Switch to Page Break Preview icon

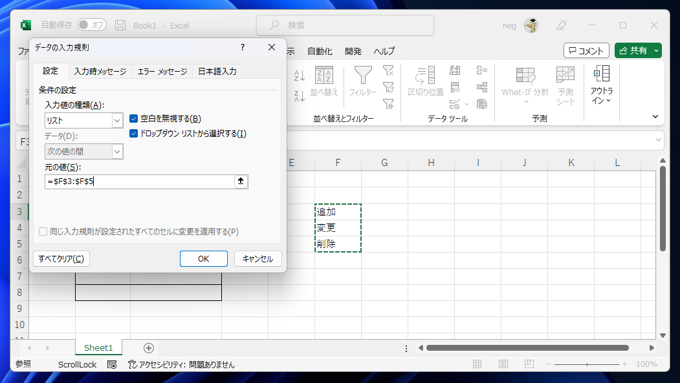(529, 364)
